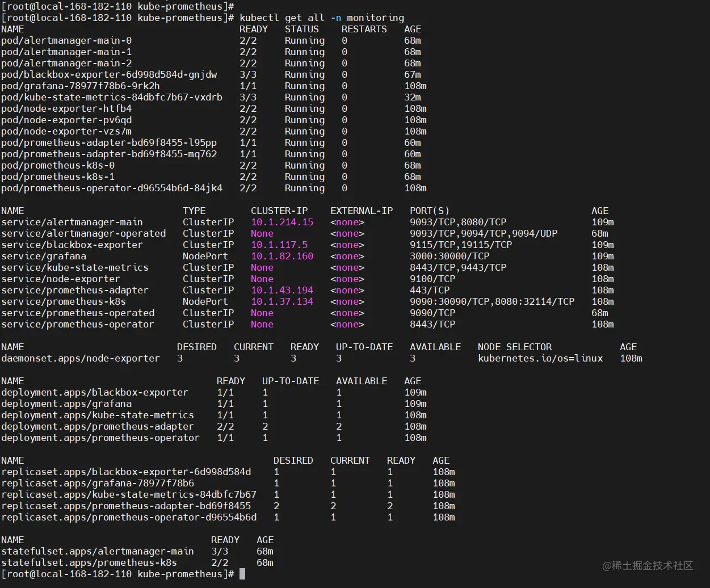Click service/prometheus-operated name

[x=78, y=313]
